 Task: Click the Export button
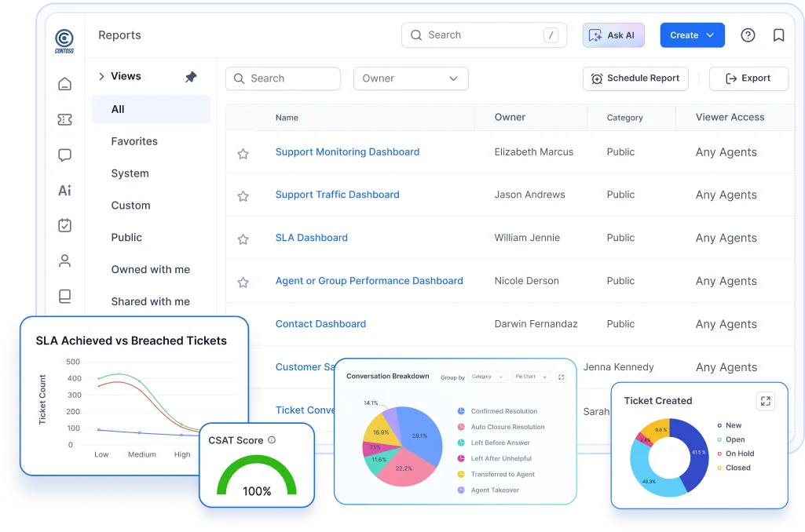click(748, 78)
